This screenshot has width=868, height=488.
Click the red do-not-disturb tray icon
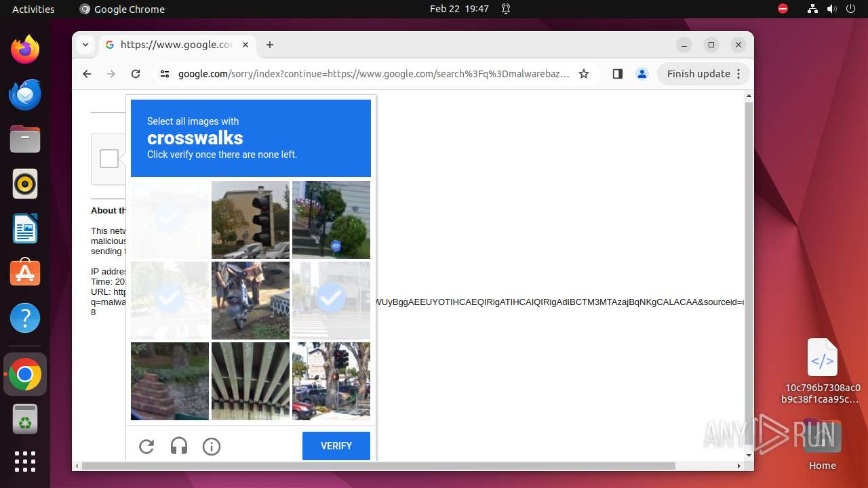783,9
